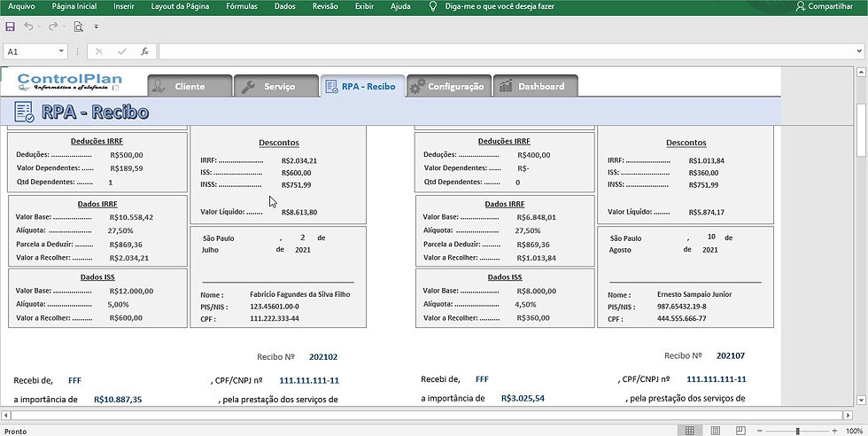The image size is (868, 436).
Task: Click the Cancel X icon in formula bar
Action: [x=99, y=51]
